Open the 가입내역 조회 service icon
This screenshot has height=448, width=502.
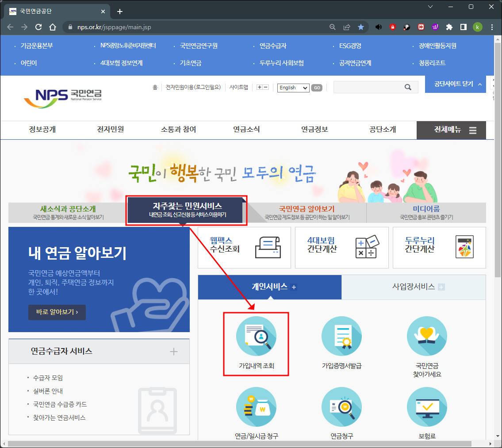click(256, 336)
